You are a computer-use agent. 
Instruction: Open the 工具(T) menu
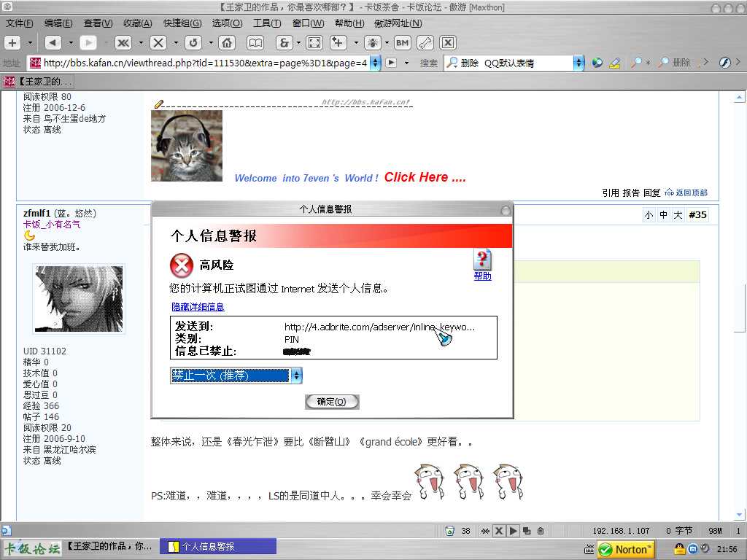[266, 23]
